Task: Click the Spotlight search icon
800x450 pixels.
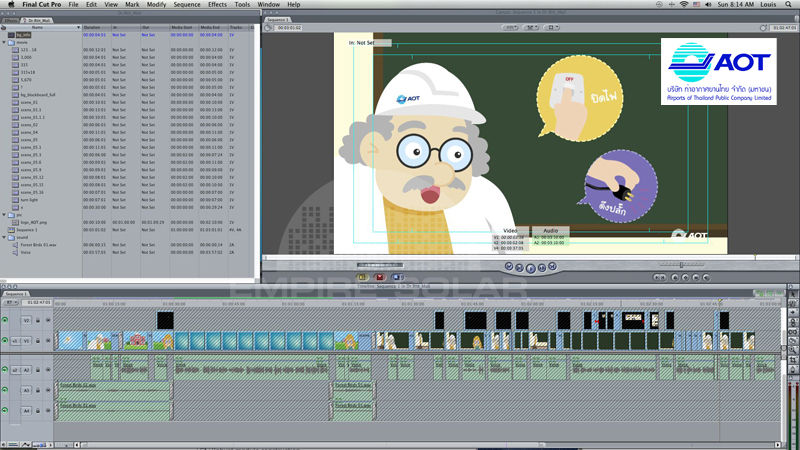Action: point(788,5)
